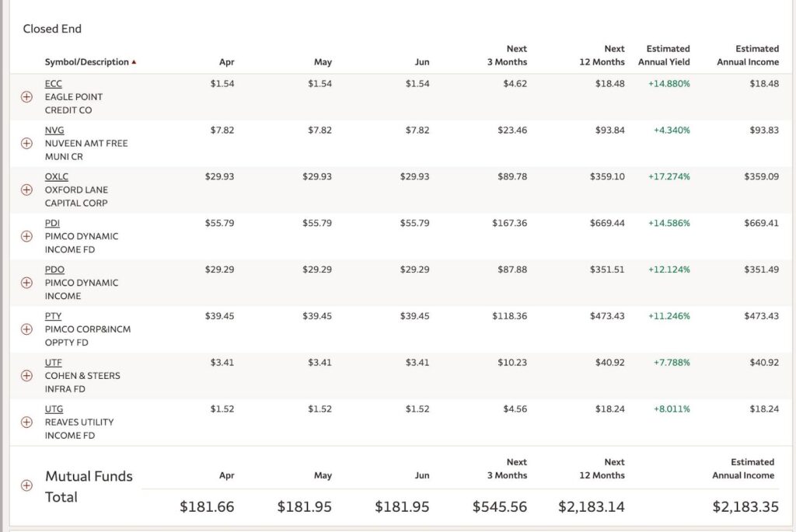Open the UTF symbol link
The image size is (796, 532).
[x=53, y=363]
